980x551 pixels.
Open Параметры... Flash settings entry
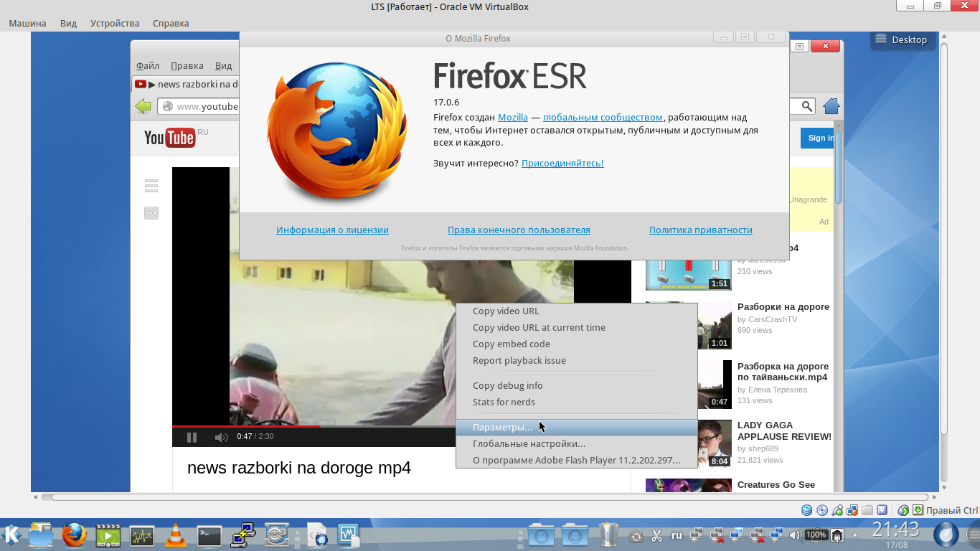coord(577,427)
